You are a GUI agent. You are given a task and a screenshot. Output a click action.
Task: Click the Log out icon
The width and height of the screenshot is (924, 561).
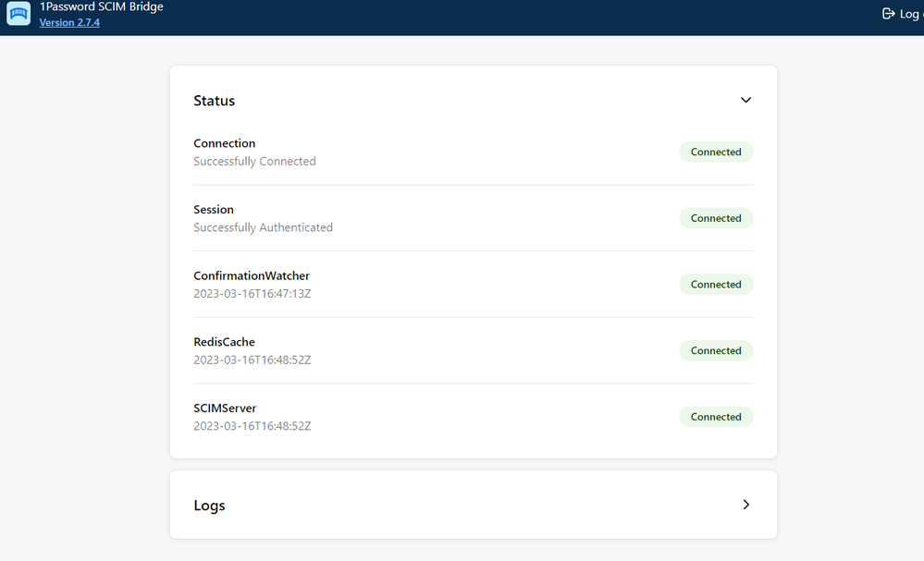click(x=889, y=14)
